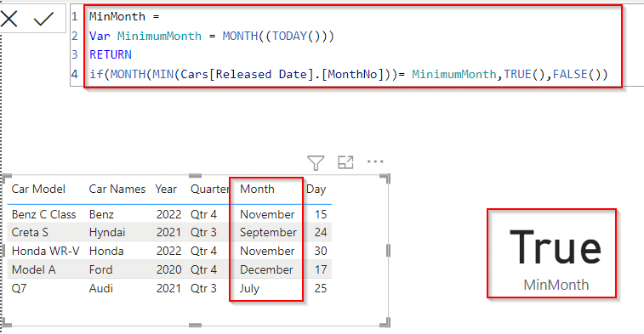Click the Hyndai car name cell
The image size is (644, 334).
[107, 232]
